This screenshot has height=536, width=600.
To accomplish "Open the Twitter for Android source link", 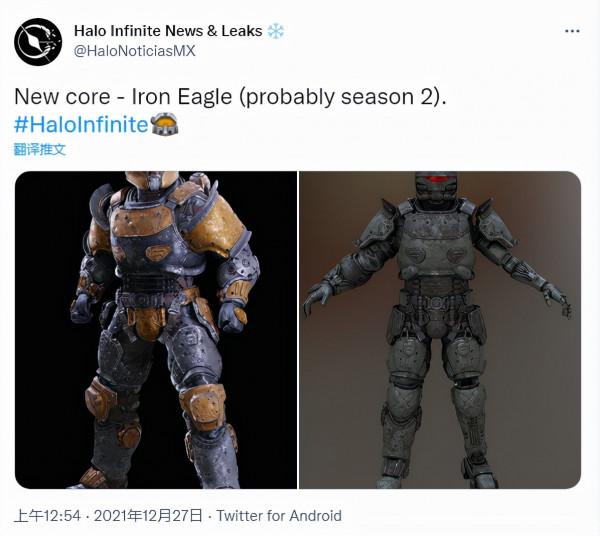I will click(x=279, y=516).
